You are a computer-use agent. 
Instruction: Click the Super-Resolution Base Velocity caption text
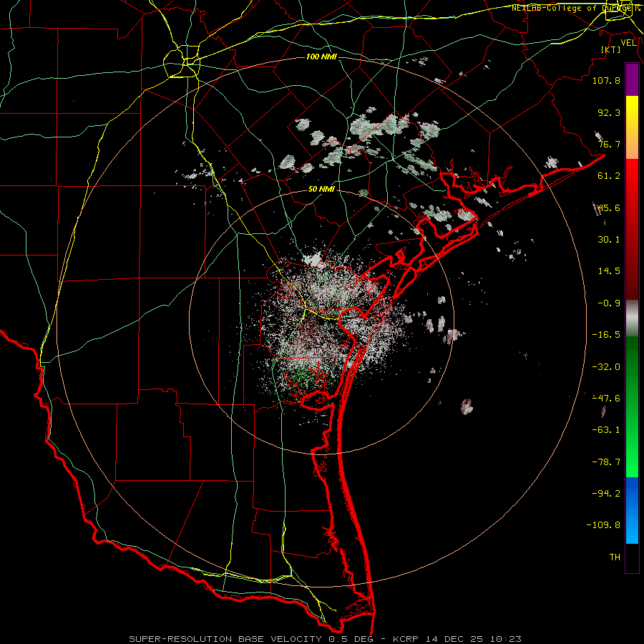[326, 639]
